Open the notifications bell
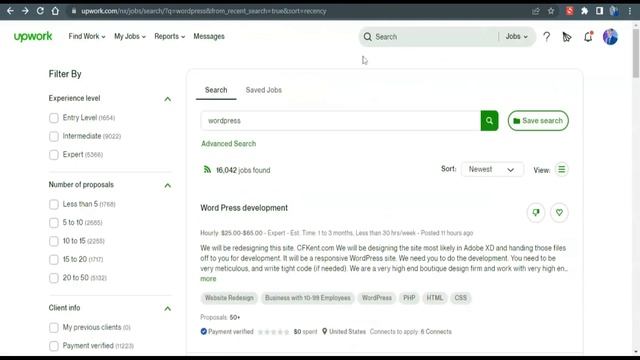The height and width of the screenshot is (360, 640). coord(588,37)
